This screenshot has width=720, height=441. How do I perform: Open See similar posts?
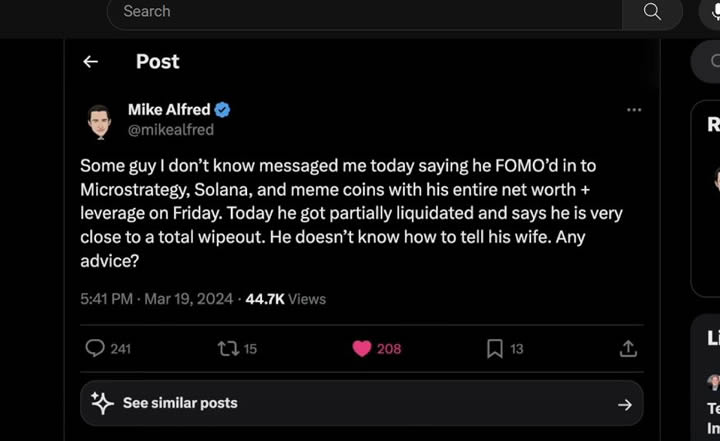point(180,403)
